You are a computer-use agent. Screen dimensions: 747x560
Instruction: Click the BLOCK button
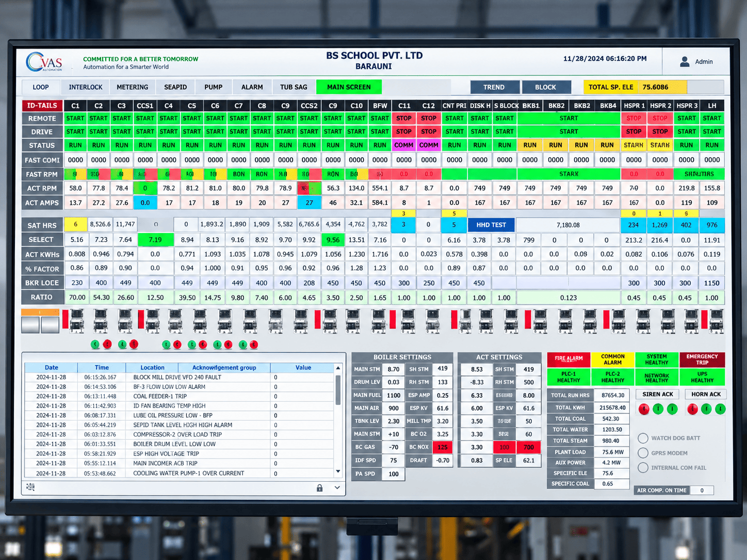pos(546,87)
